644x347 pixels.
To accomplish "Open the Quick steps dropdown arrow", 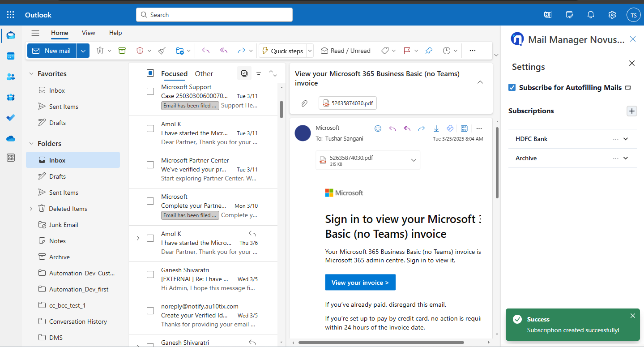I will 310,51.
